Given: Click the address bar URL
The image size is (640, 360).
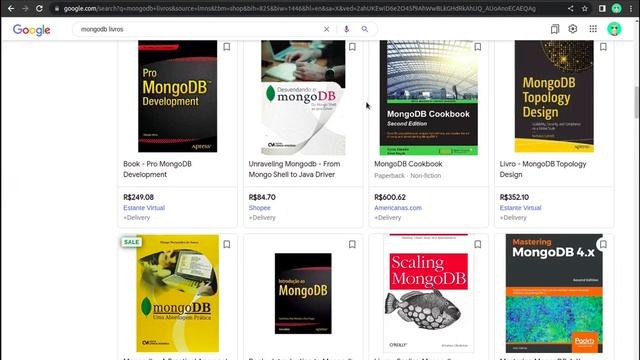Looking at the screenshot, I should click(300, 9).
